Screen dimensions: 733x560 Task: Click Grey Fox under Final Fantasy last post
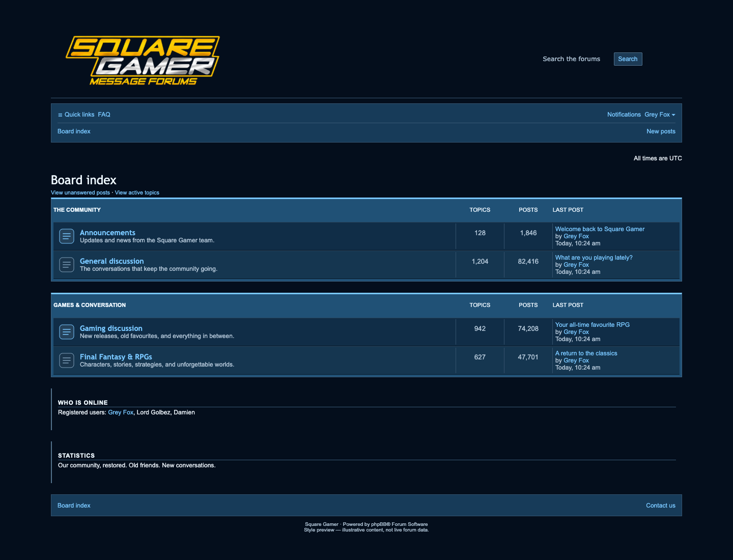click(x=576, y=360)
